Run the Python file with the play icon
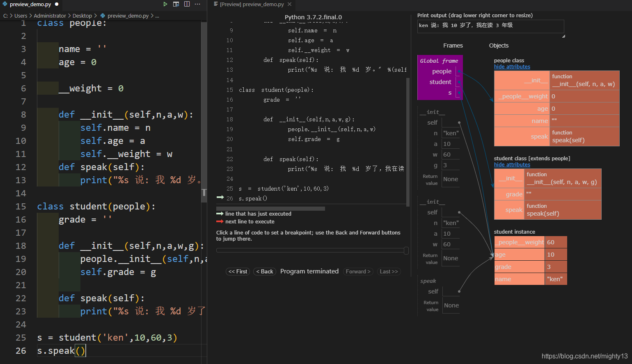This screenshot has height=364, width=632. click(x=165, y=4)
